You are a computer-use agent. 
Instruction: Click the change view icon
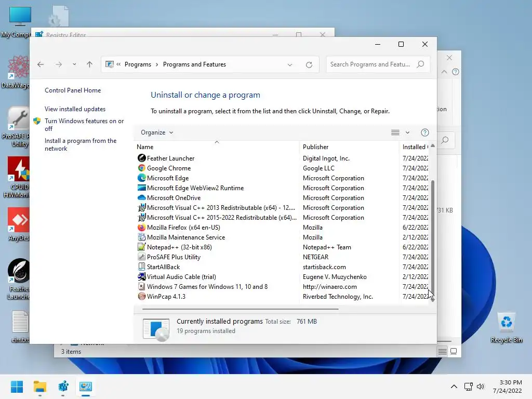point(395,132)
